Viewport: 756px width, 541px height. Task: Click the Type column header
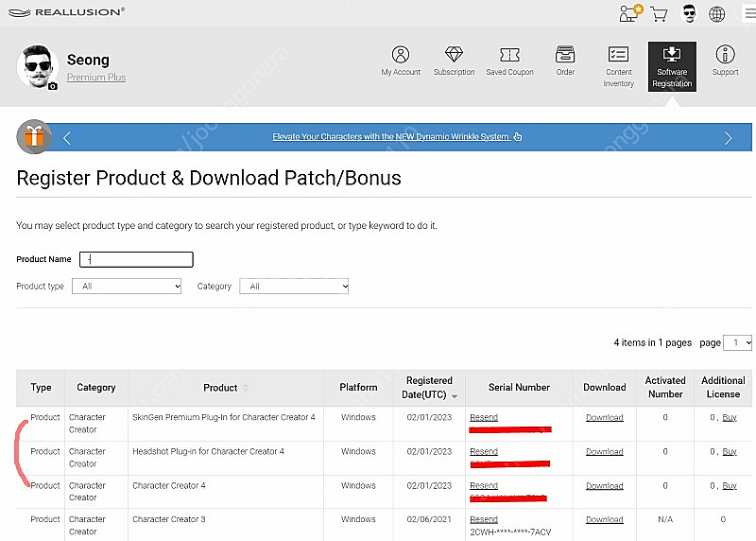point(41,388)
